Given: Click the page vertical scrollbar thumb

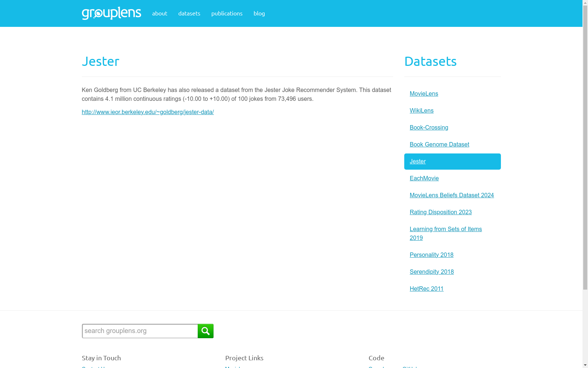Looking at the screenshot, I should tap(585, 147).
